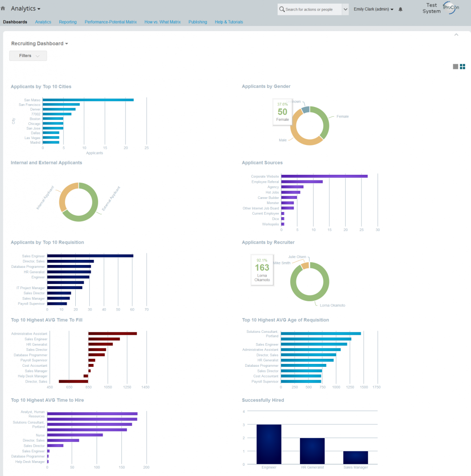This screenshot has height=476, width=471.
Task: Open the Publishing tab
Action: point(197,21)
